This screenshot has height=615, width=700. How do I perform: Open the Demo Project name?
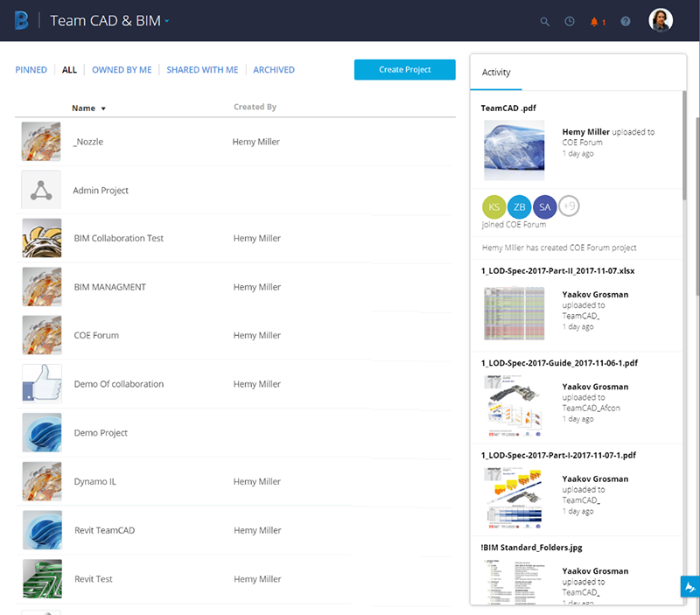[x=101, y=433]
